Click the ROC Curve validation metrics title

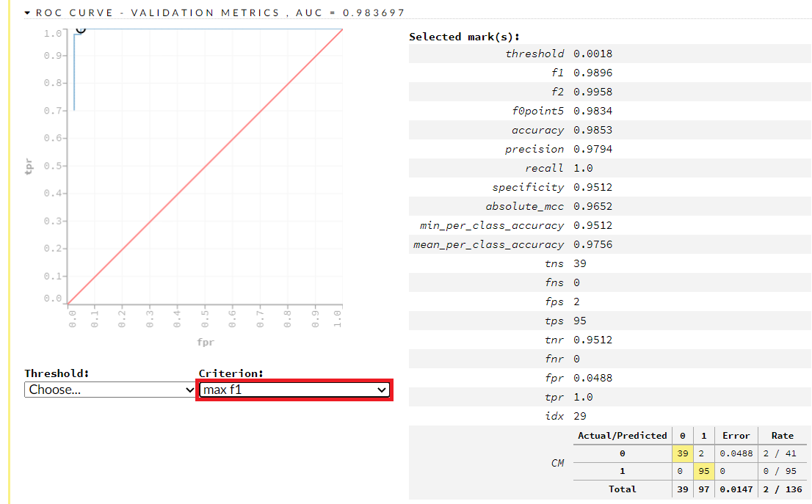click(220, 12)
